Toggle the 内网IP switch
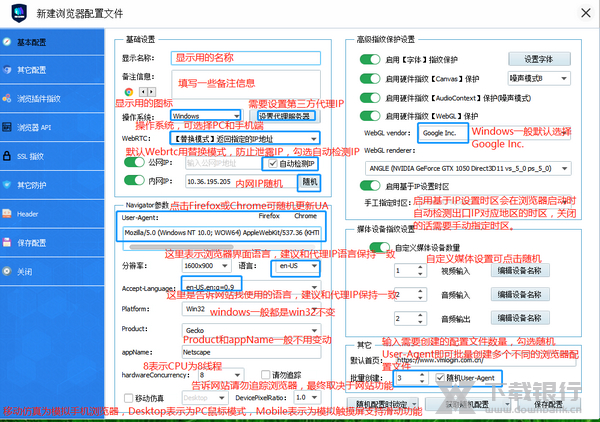 [134, 180]
